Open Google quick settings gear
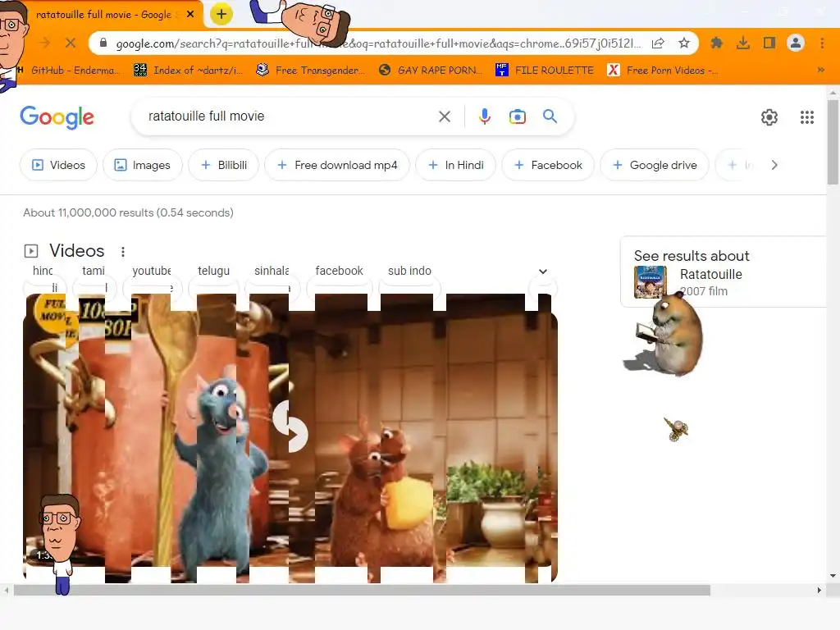The width and height of the screenshot is (840, 630). [x=769, y=117]
